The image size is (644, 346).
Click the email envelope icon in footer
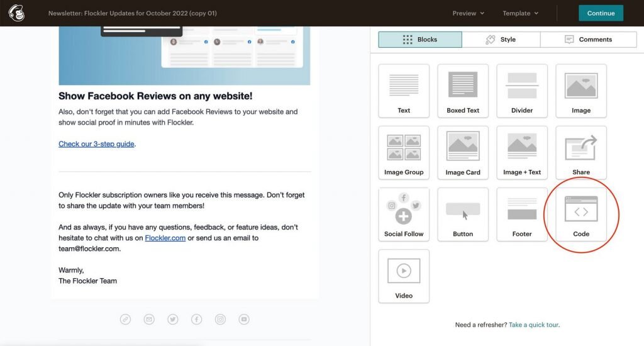(x=149, y=320)
